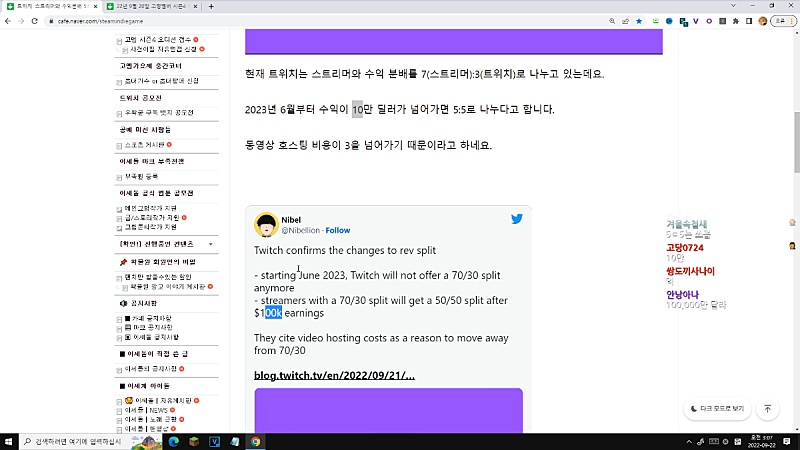Open the 이세돌 | NEWS board
800x450 pixels.
tap(153, 410)
